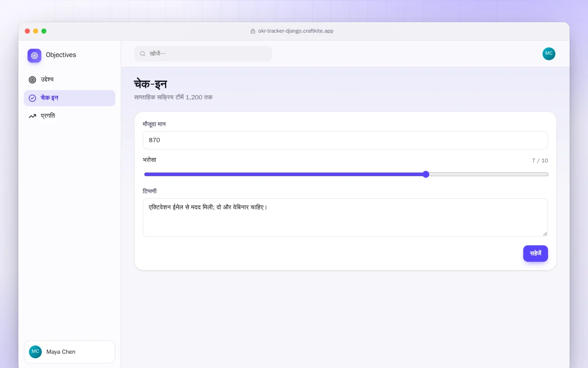Click the 7 / 10 confidence value
The image size is (588, 368).
tap(540, 161)
